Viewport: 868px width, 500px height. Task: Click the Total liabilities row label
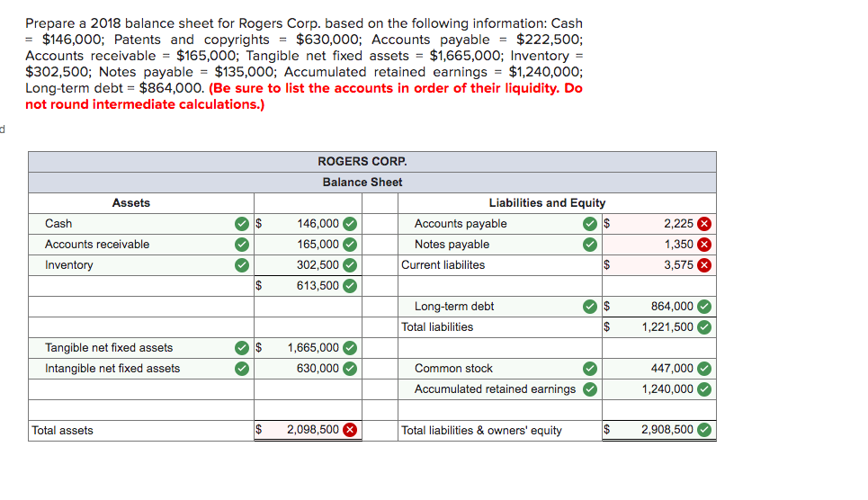tap(437, 327)
